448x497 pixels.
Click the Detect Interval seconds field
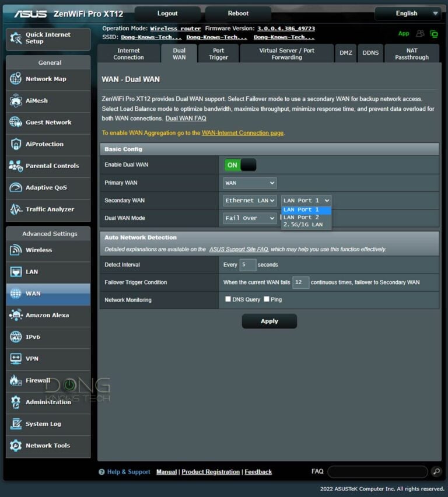click(248, 265)
